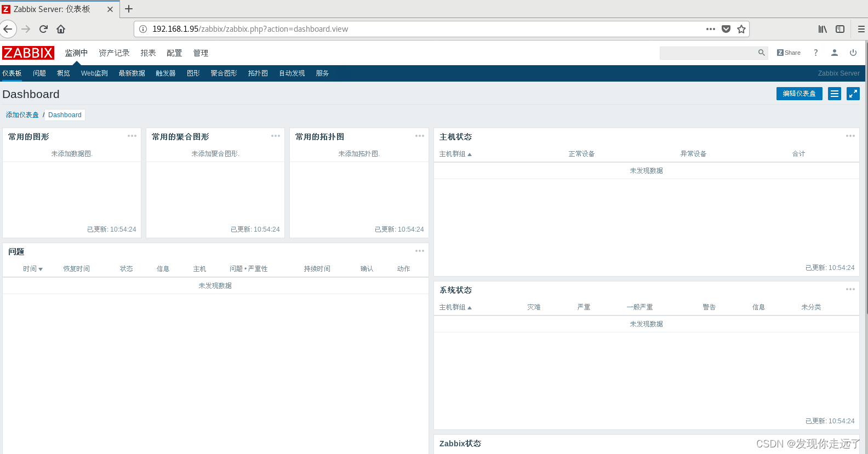Select the 图形 submenu tab
This screenshot has height=454, width=868.
(x=193, y=73)
